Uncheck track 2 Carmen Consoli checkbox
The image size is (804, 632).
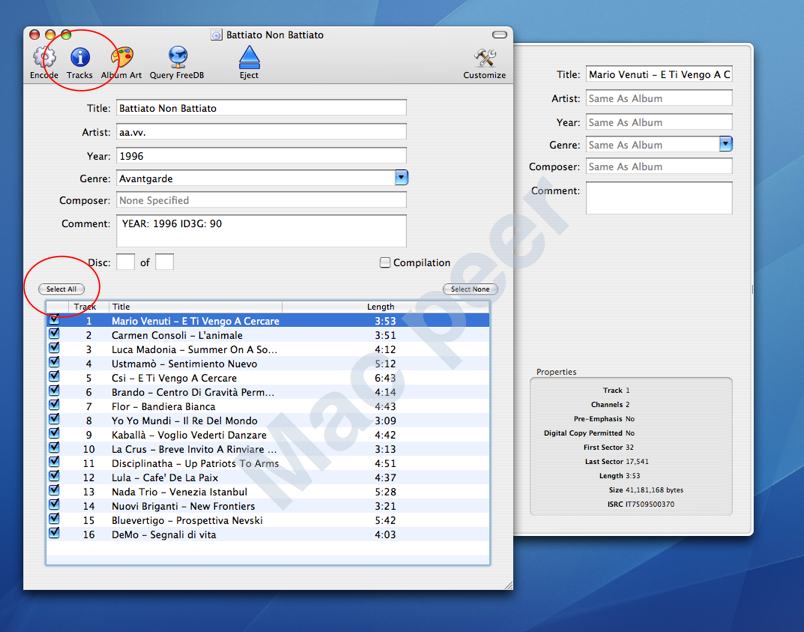click(54, 334)
